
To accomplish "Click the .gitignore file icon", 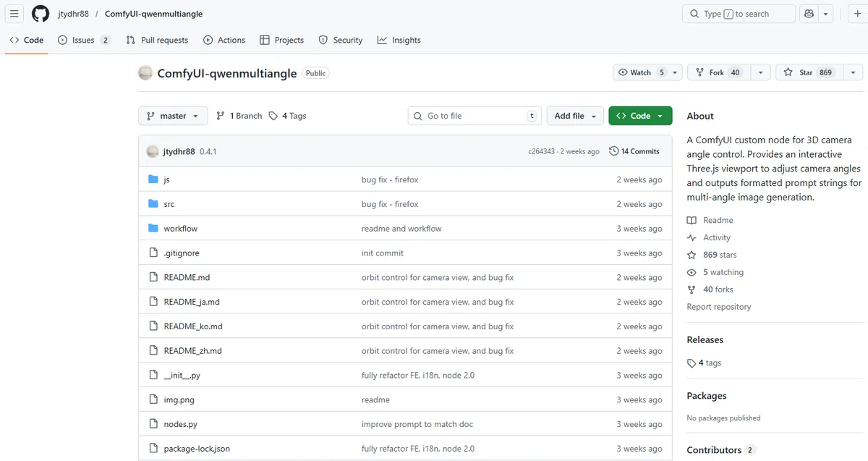I will click(x=153, y=253).
